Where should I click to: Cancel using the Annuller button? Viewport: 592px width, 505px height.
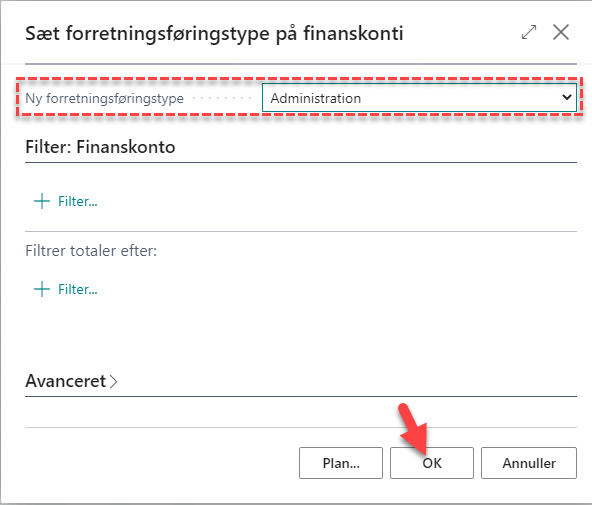[529, 463]
